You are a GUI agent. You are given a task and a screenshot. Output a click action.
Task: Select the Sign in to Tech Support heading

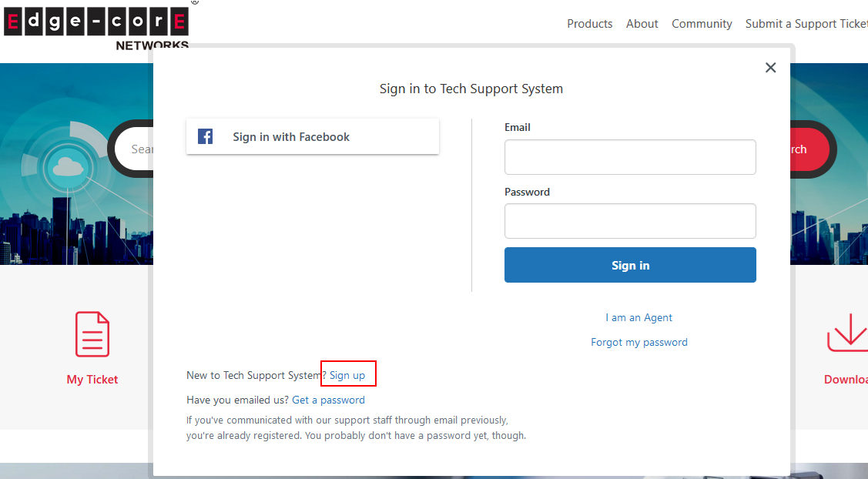471,89
